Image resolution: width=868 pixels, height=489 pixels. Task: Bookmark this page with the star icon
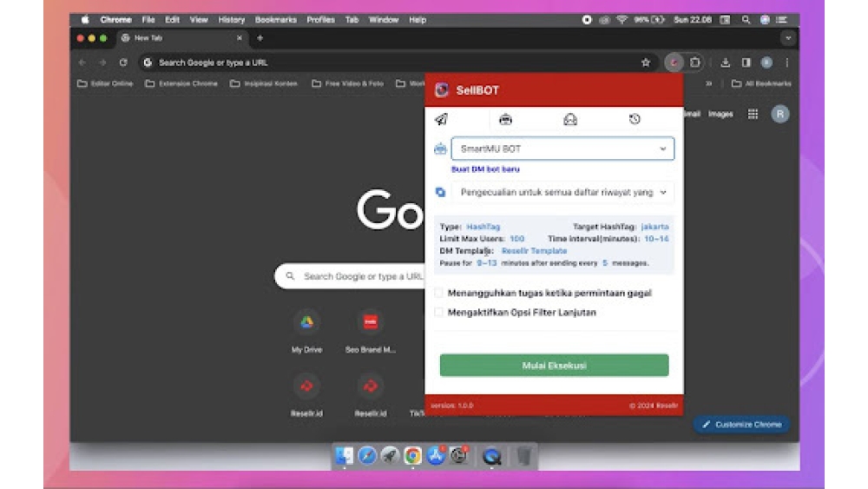(646, 63)
